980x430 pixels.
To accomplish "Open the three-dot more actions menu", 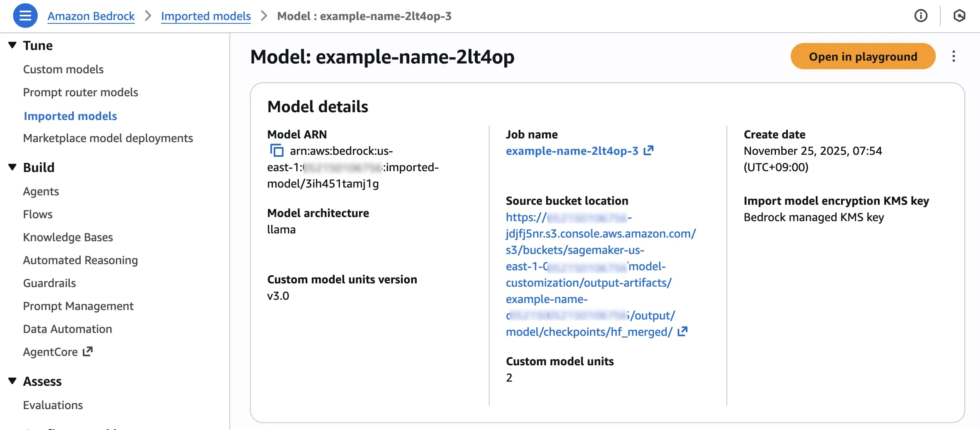I will (x=953, y=56).
